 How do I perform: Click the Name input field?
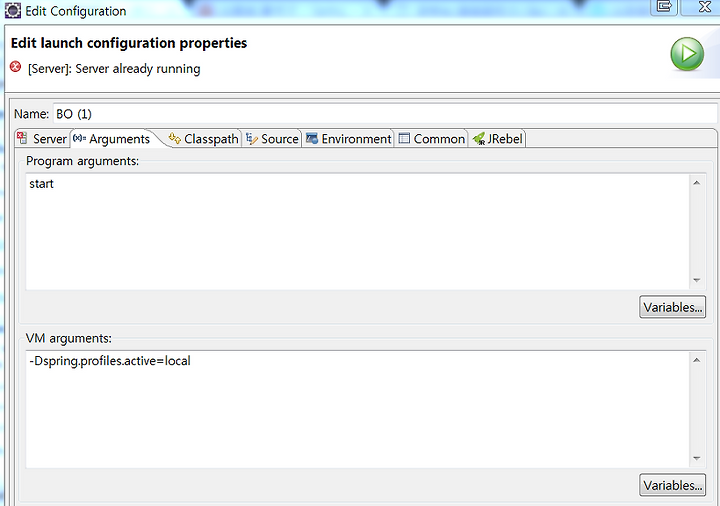(385, 114)
